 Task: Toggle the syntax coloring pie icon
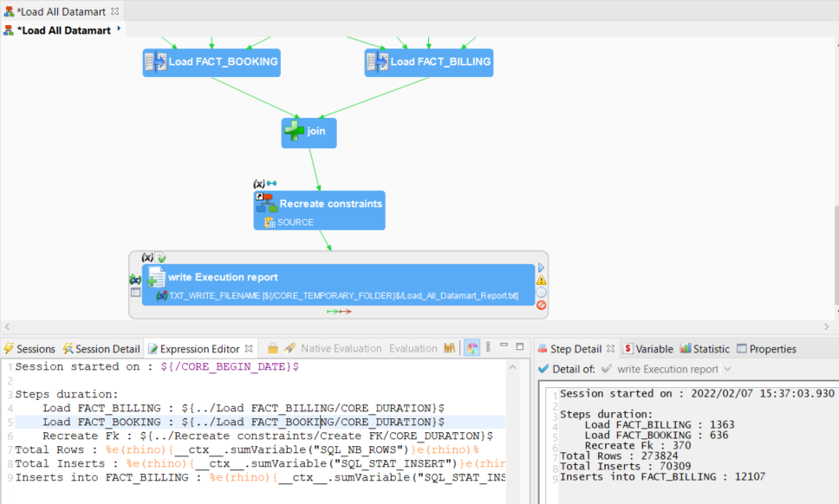(472, 348)
